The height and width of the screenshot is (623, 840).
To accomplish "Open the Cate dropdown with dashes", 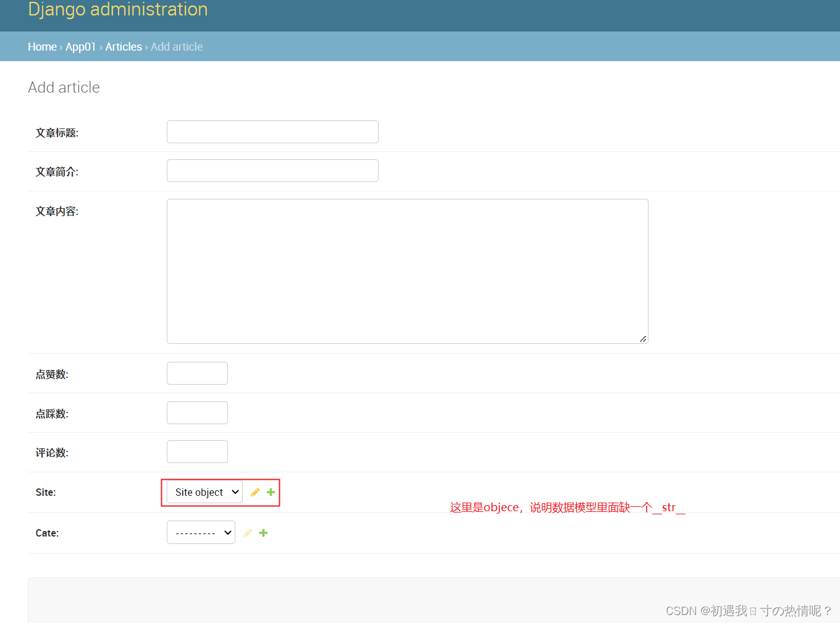I will tap(201, 532).
